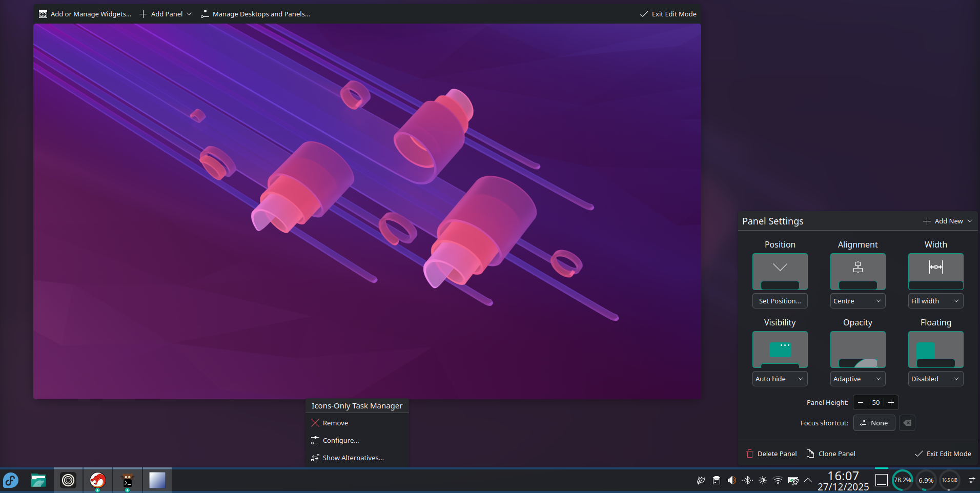Open the brightness tray icon
Viewport: 980px width, 493px height.
tap(763, 480)
